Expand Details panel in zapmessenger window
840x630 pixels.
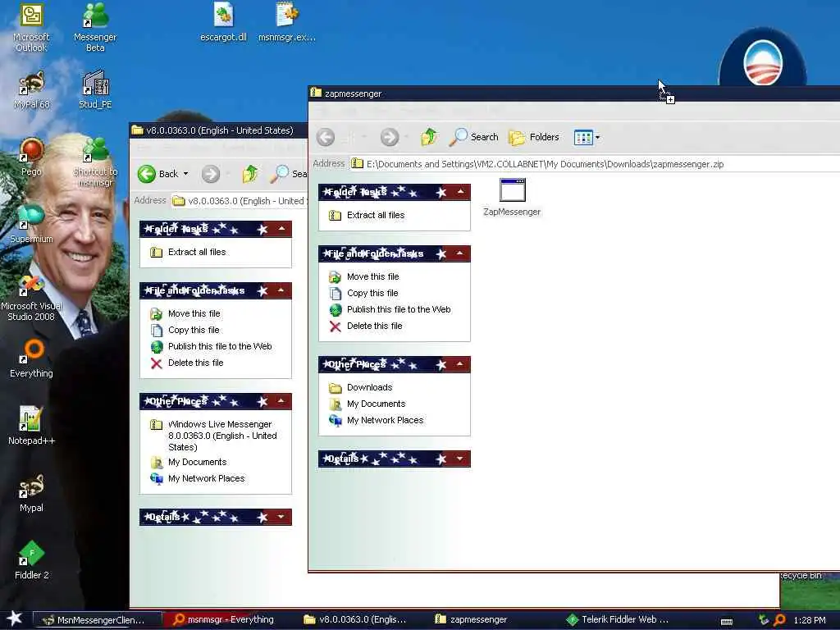460,459
